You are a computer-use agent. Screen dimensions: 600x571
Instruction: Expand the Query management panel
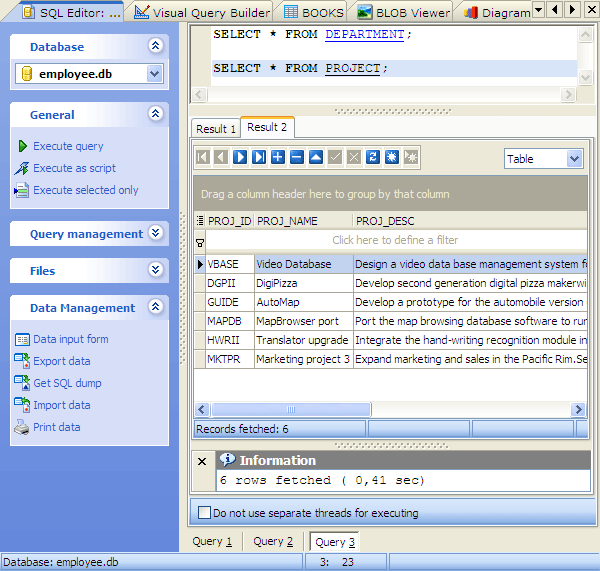155,233
